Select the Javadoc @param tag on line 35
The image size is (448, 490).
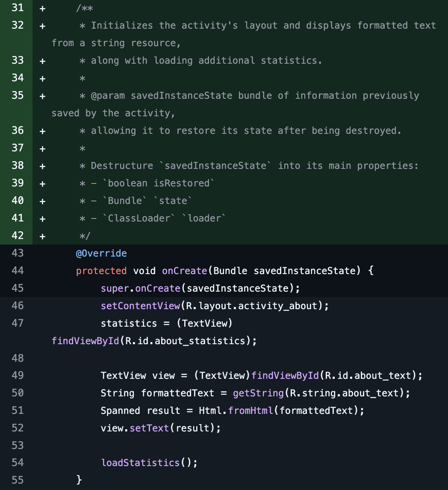click(108, 95)
